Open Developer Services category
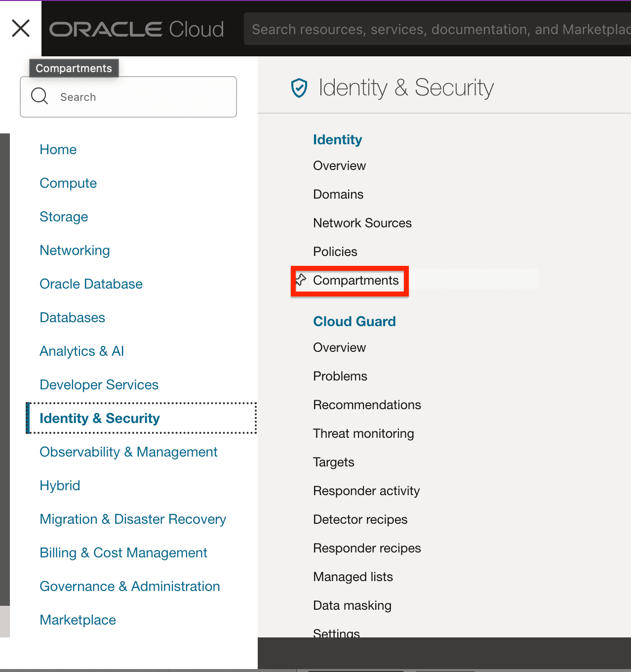 pyautogui.click(x=99, y=385)
